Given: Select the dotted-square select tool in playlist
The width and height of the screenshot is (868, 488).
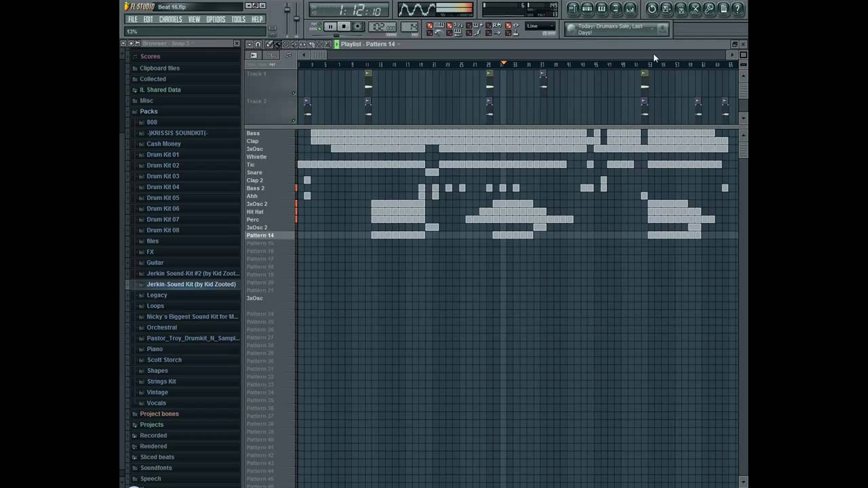Looking at the screenshot, I should (319, 44).
